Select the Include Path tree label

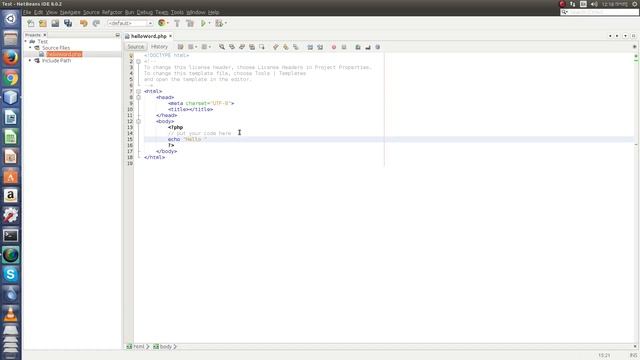56,60
